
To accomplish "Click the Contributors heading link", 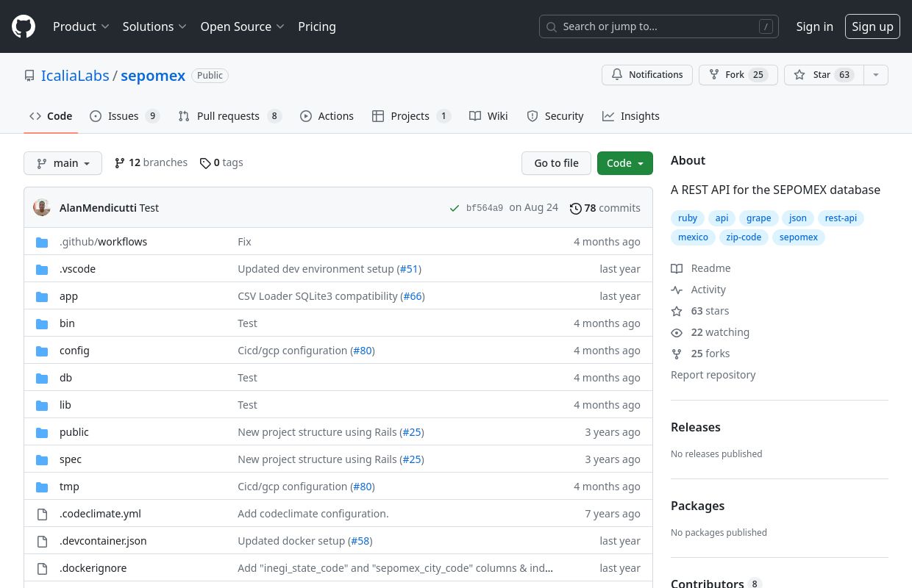I will [715, 583].
